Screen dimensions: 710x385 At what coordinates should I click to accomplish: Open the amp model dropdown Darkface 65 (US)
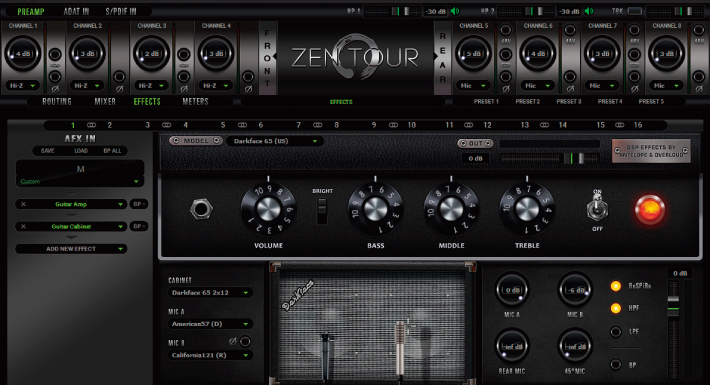274,141
